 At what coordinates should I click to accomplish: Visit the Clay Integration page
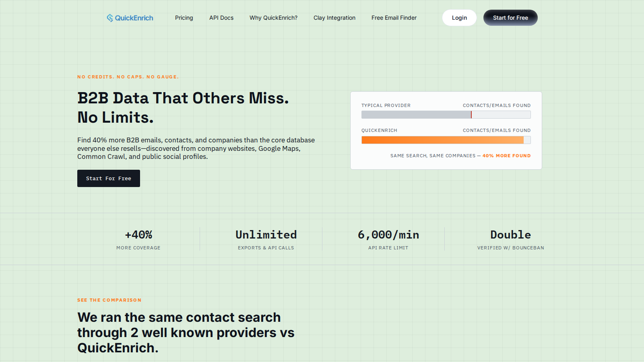[334, 18]
